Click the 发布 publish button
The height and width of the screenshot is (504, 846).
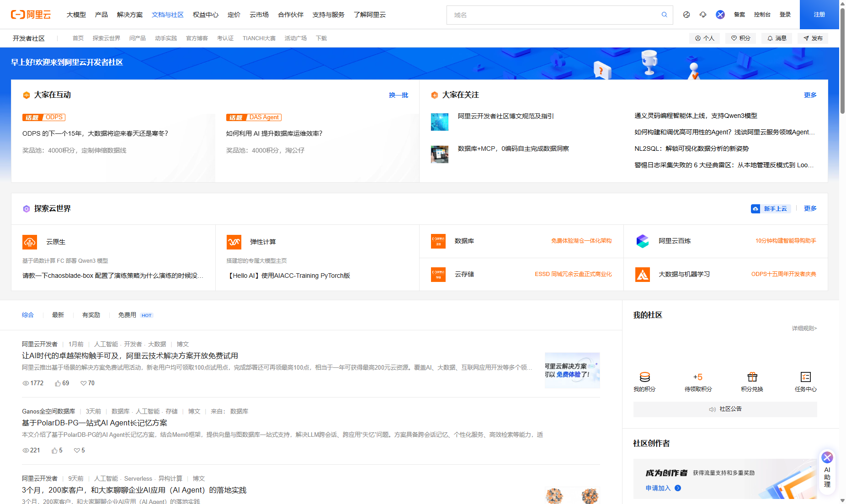click(x=813, y=38)
